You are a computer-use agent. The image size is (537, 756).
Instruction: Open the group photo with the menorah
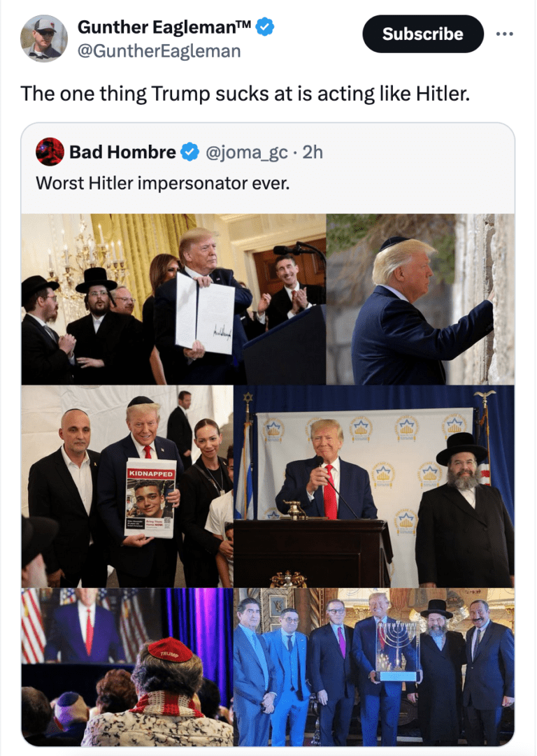(x=374, y=666)
